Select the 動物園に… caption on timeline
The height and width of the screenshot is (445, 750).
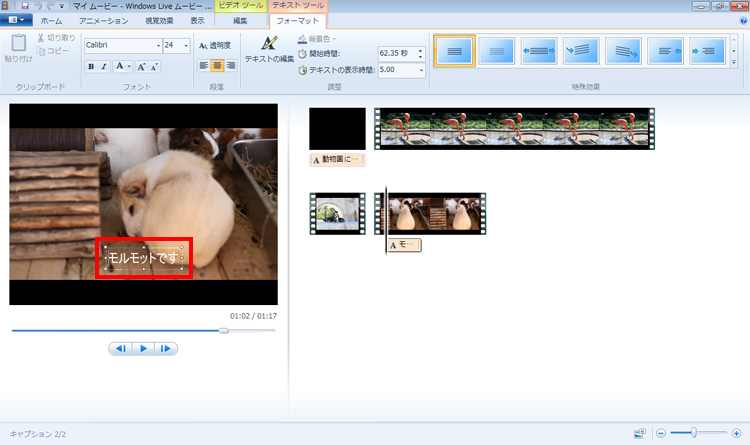(x=337, y=160)
